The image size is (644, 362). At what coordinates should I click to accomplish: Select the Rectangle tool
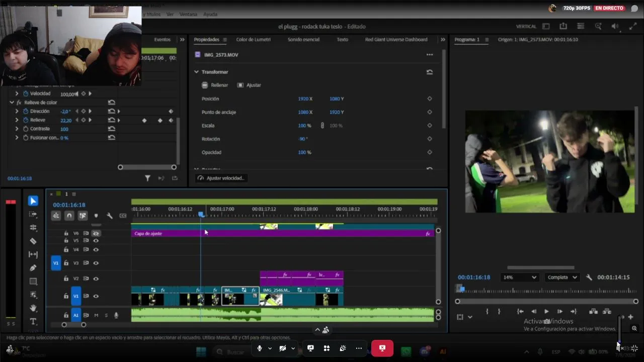click(x=33, y=282)
